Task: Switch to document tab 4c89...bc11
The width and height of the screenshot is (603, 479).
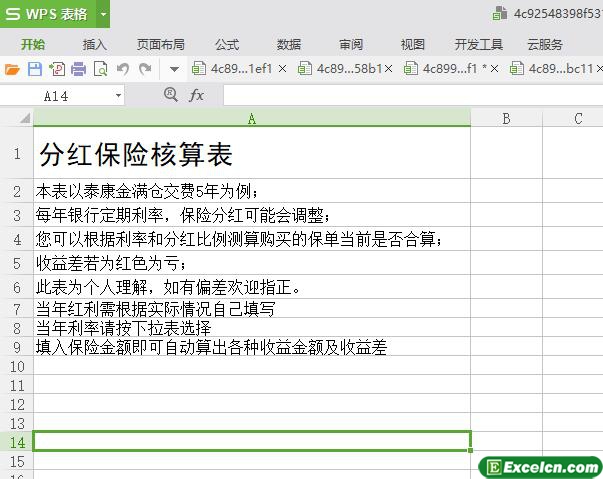Action: (551, 69)
